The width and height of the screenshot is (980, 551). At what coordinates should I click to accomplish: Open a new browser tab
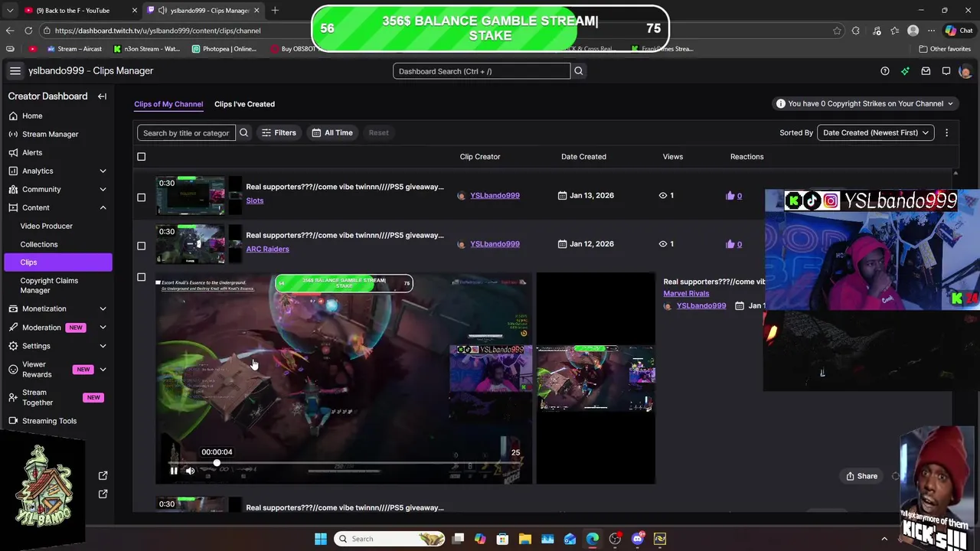coord(275,10)
